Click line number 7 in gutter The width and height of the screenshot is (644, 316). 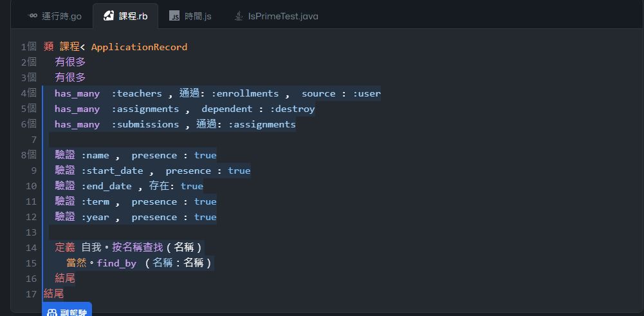click(x=33, y=140)
